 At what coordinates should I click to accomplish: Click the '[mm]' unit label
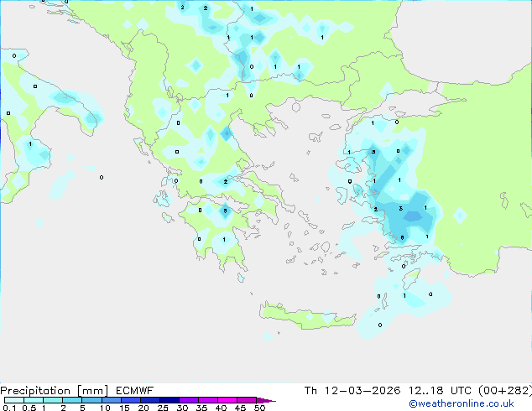click(x=92, y=391)
